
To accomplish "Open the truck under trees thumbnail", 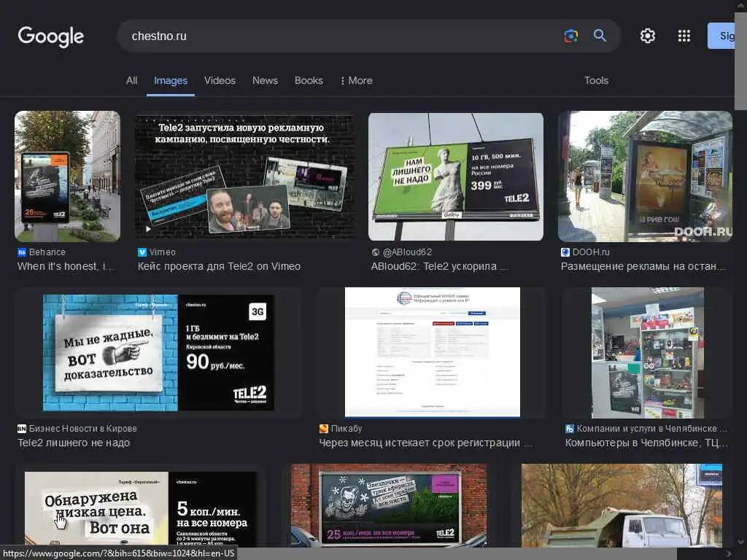I will (622, 505).
